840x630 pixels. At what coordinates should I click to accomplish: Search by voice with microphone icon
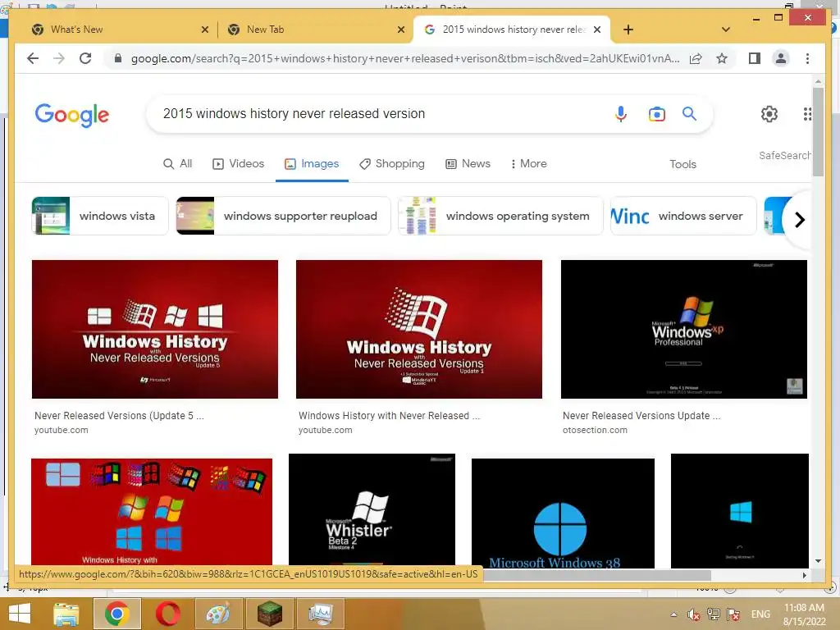(x=620, y=113)
